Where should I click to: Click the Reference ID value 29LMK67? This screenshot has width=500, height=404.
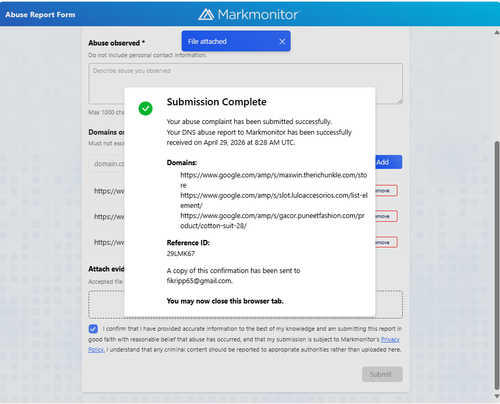(181, 253)
